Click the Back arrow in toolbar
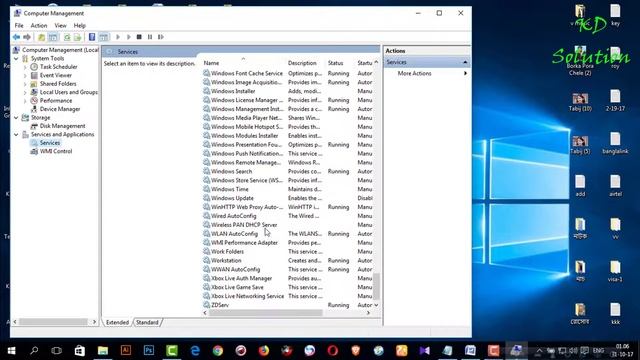 [x=16, y=37]
